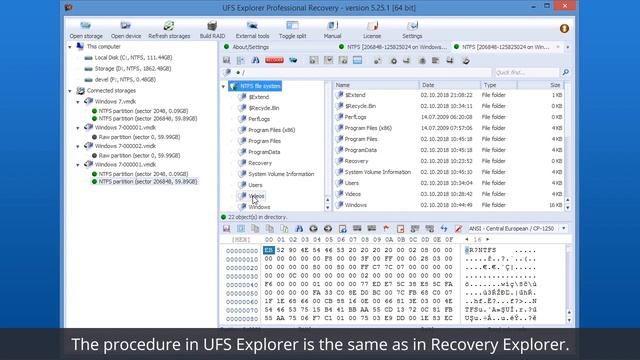Screen dimensions: 640x360
Task: Switch to the middle NTFS on Windows tab
Action: pyautogui.click(x=393, y=47)
